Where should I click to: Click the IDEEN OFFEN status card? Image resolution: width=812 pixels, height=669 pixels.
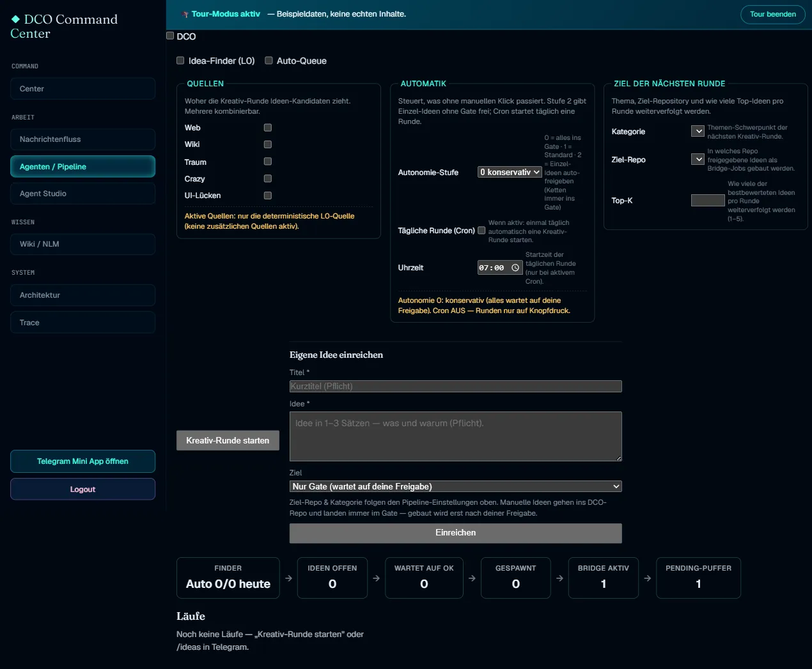(x=332, y=578)
